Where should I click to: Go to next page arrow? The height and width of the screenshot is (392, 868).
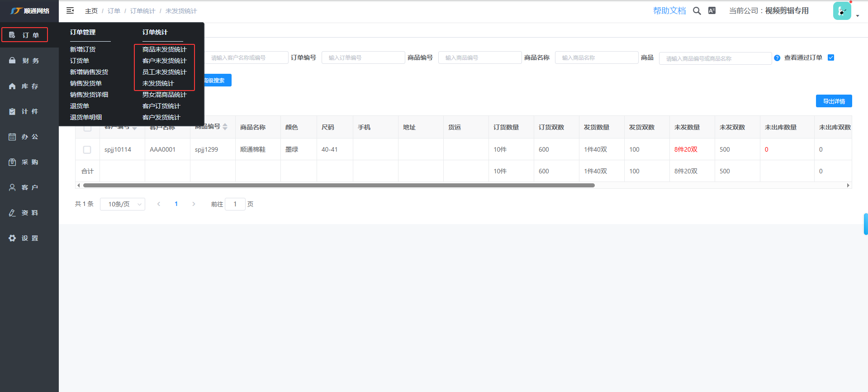pos(194,204)
